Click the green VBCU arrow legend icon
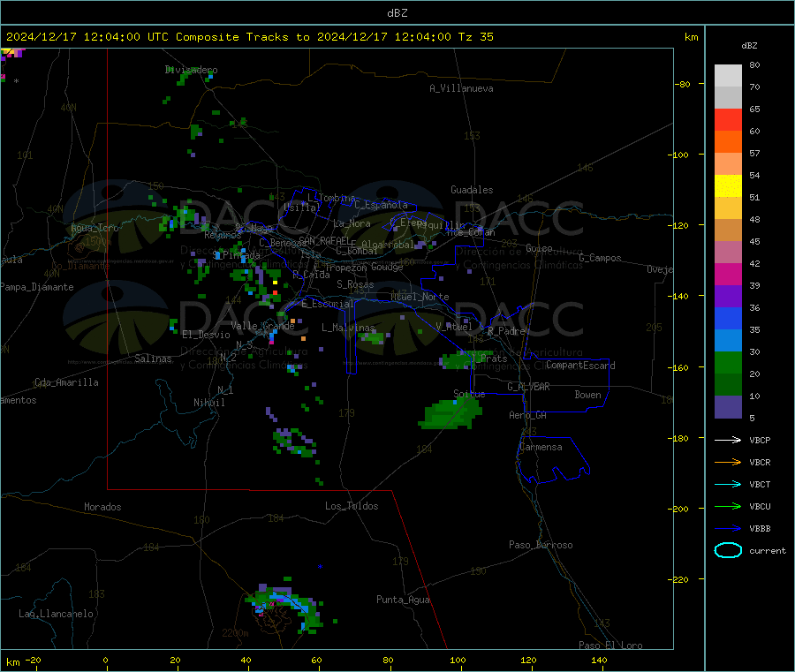Image resolution: width=795 pixels, height=672 pixels. 728,506
